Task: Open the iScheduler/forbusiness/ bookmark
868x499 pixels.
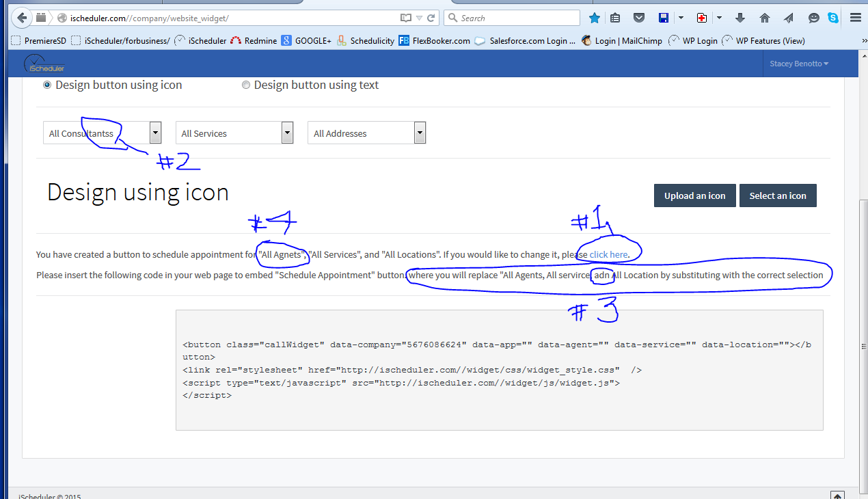Action: (x=120, y=40)
